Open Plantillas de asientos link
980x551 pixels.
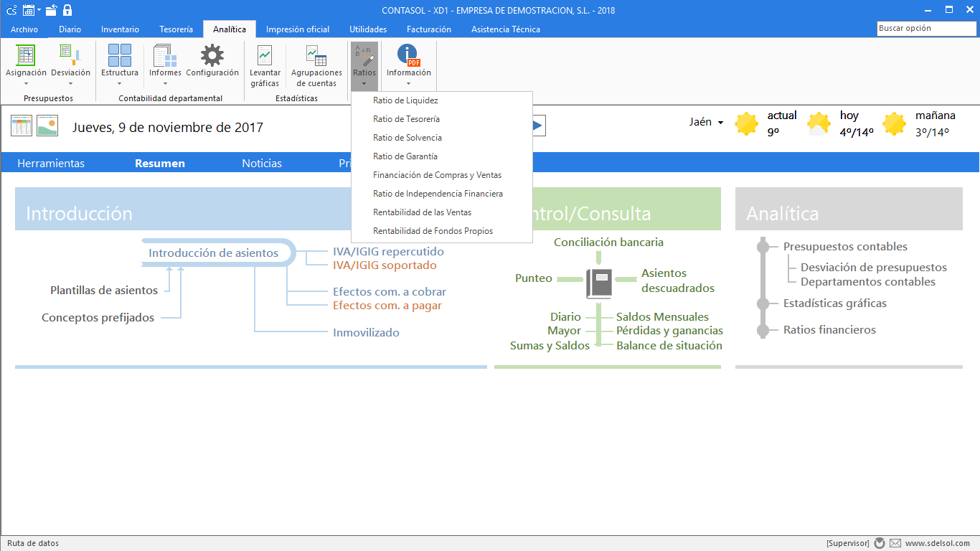pyautogui.click(x=104, y=291)
